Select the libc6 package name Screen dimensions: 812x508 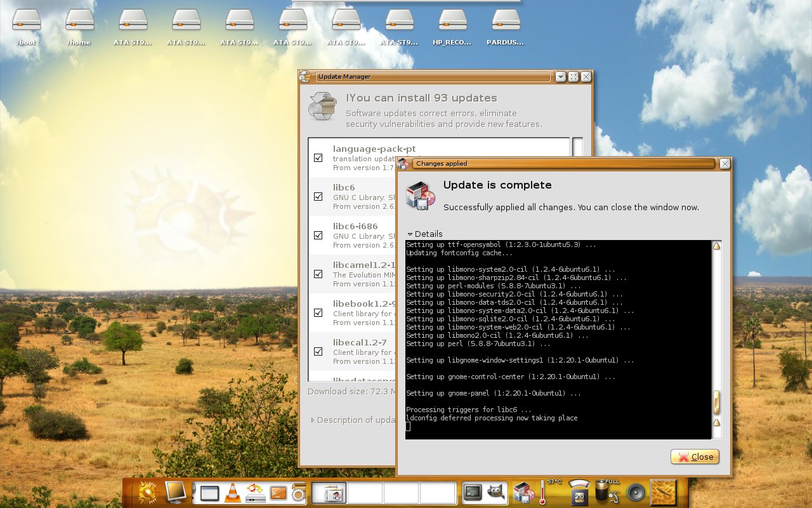tap(344, 187)
